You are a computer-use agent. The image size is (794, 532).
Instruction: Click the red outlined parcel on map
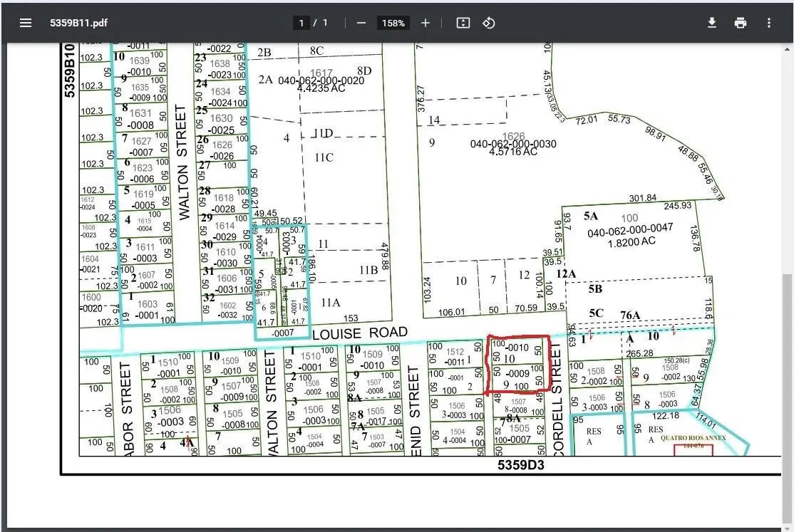tap(518, 365)
